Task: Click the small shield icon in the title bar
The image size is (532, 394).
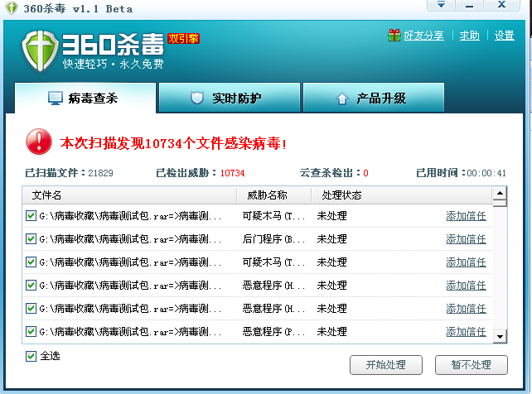Action: (x=12, y=7)
